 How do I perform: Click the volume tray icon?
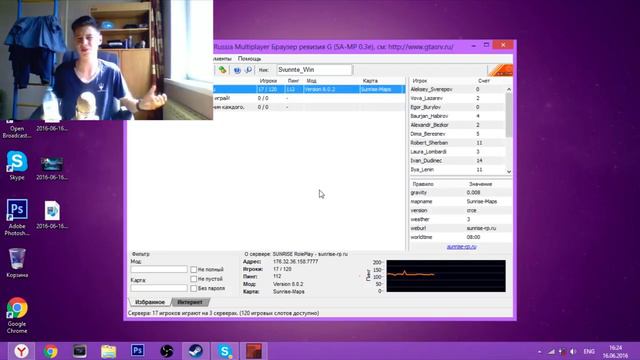(573, 351)
